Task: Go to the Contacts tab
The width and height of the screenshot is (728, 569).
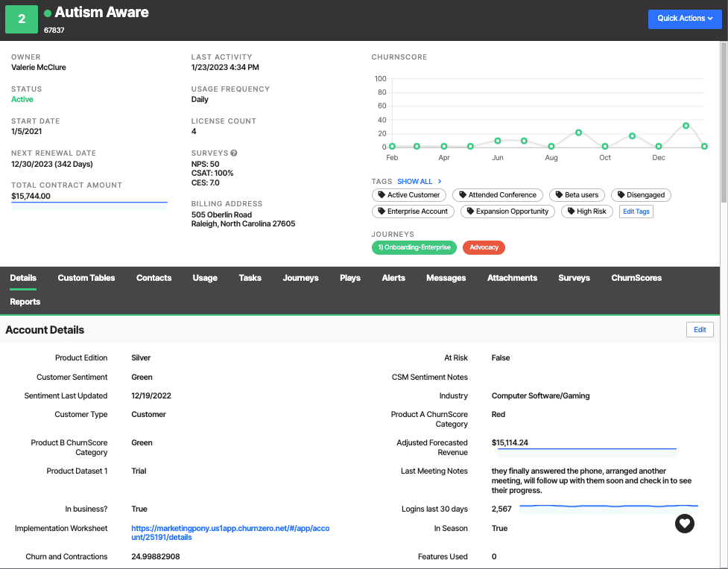Action: click(153, 278)
